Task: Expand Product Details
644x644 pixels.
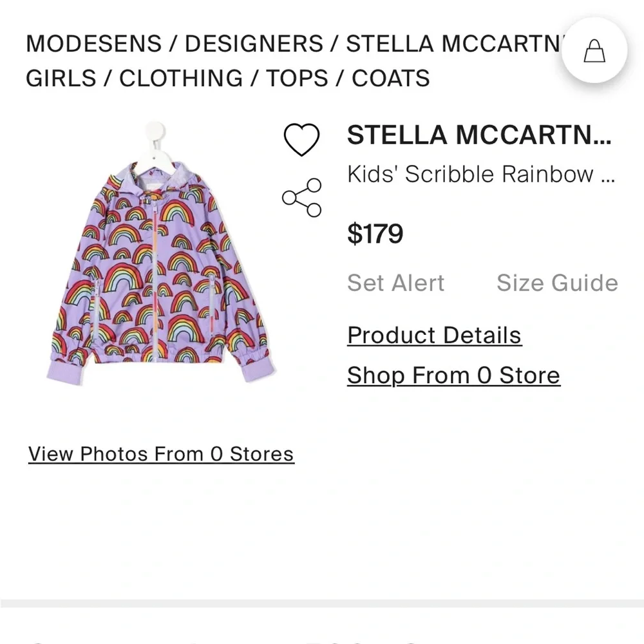Action: pyautogui.click(x=433, y=335)
